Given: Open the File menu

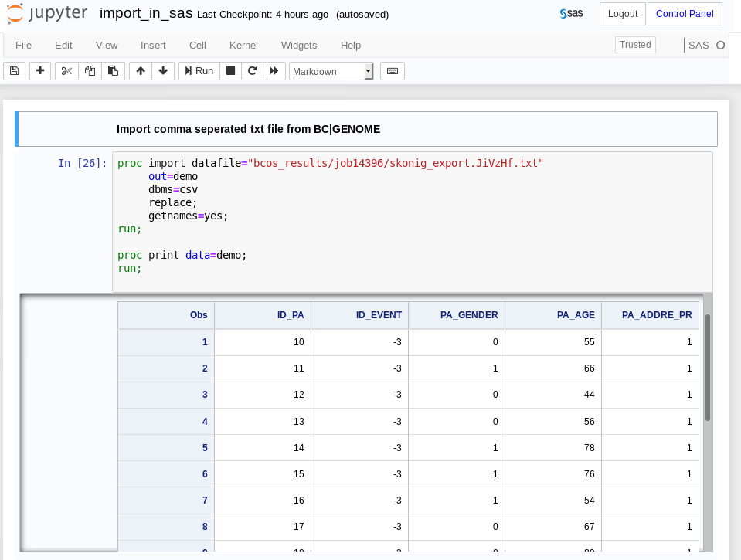Looking at the screenshot, I should pyautogui.click(x=24, y=46).
